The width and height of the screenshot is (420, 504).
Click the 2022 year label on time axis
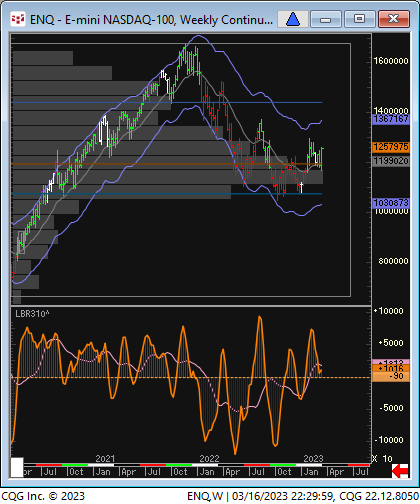click(209, 459)
